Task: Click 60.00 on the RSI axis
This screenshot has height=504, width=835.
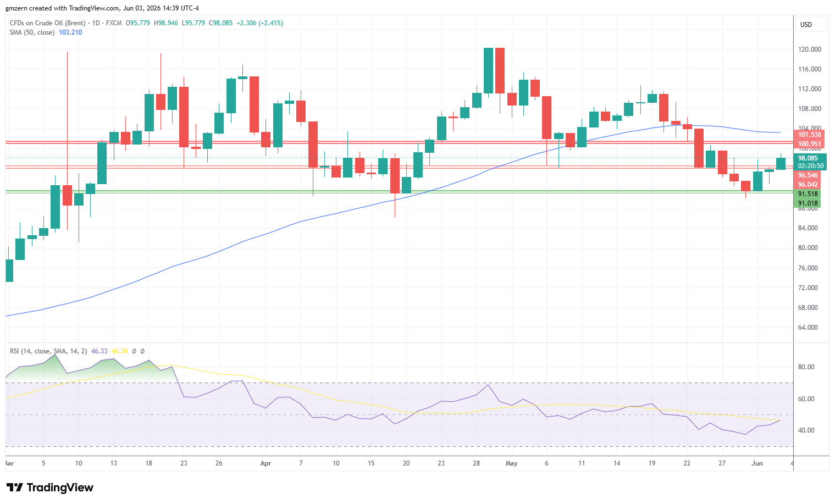Action: 806,399
